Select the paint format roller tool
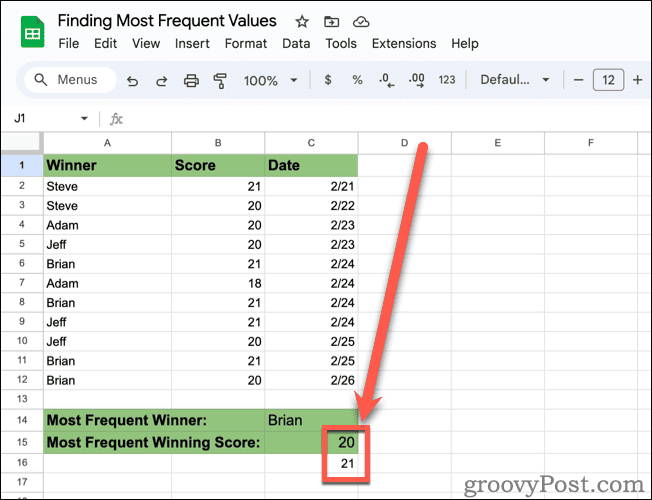The width and height of the screenshot is (652, 500). (x=220, y=80)
